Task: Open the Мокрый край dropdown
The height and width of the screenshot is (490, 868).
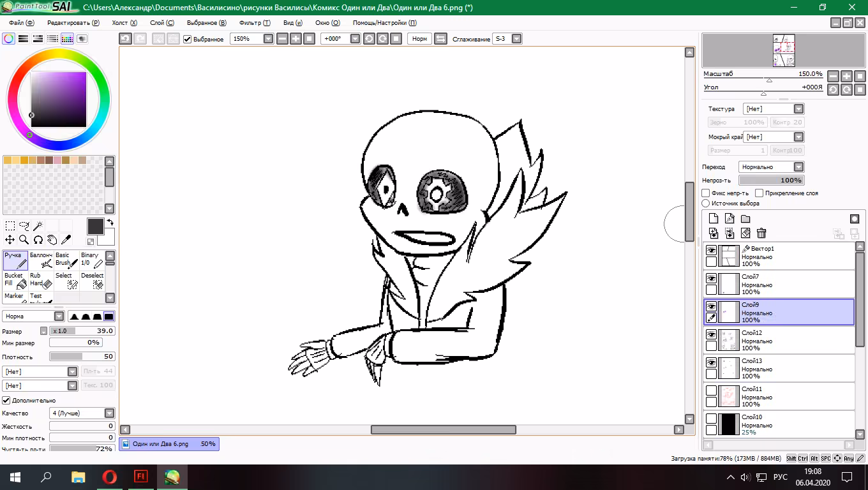Action: click(x=774, y=137)
